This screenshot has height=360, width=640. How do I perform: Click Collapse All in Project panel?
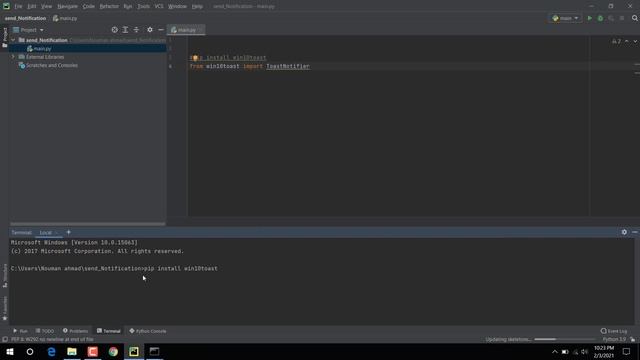[136, 30]
